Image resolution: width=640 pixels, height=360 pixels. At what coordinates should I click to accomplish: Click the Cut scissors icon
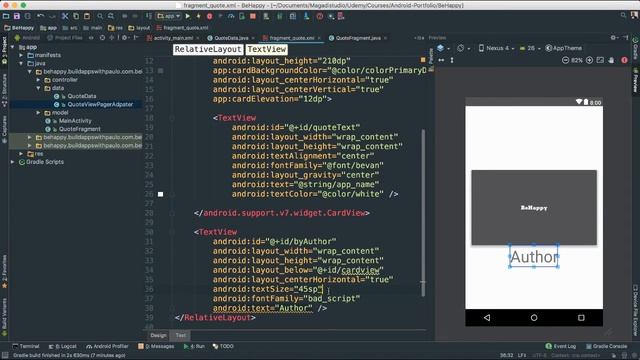click(65, 16)
